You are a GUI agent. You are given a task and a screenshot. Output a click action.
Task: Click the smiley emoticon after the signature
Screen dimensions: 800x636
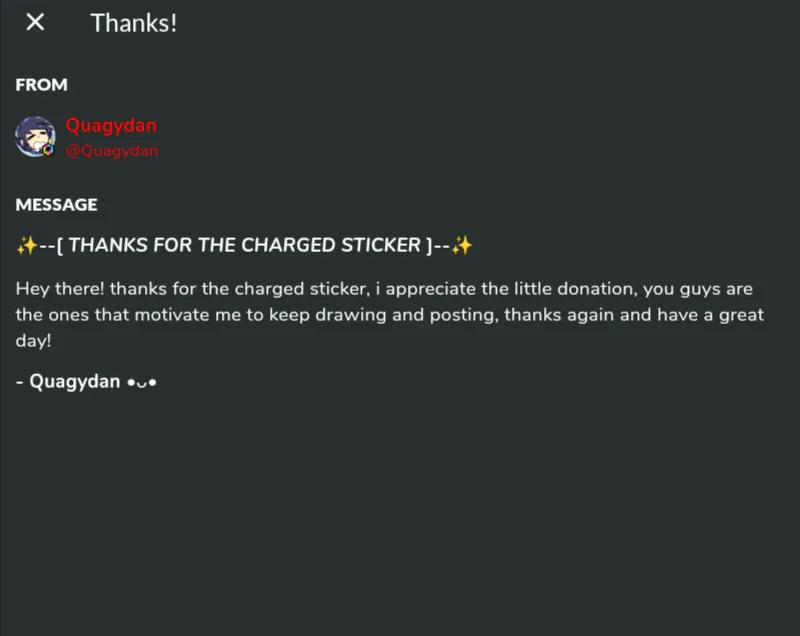[x=141, y=381]
